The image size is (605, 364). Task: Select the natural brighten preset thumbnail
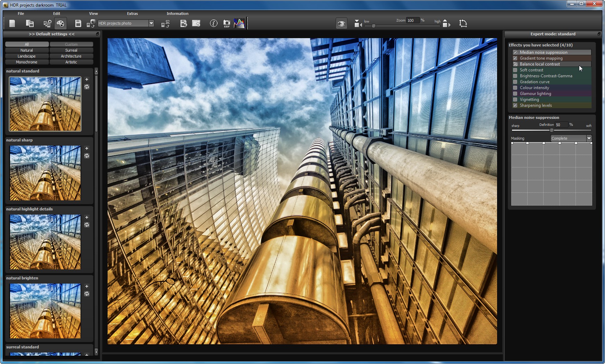point(45,311)
